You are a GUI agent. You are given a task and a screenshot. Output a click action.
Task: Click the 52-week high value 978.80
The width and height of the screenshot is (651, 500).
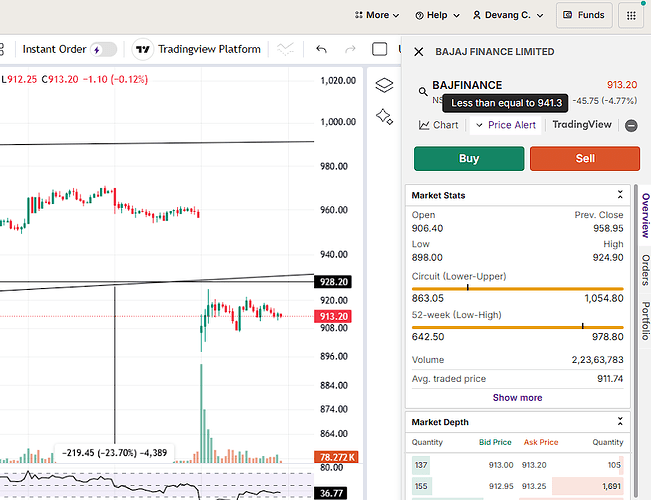click(607, 337)
